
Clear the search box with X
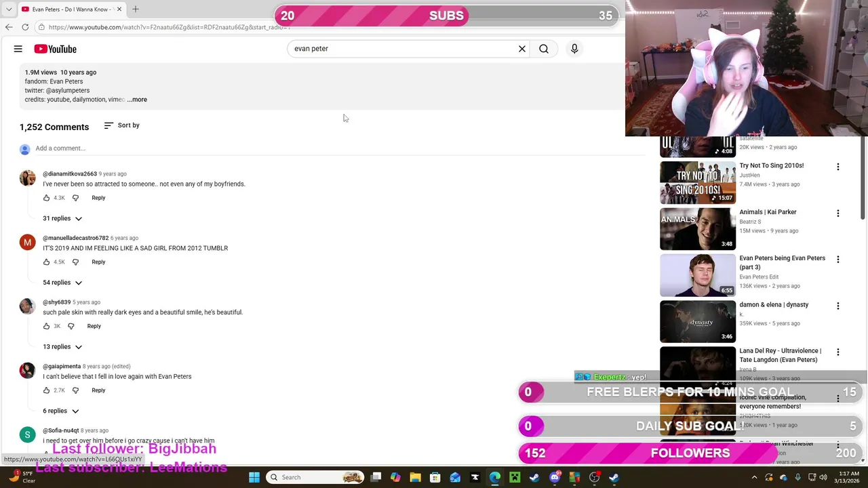click(522, 49)
